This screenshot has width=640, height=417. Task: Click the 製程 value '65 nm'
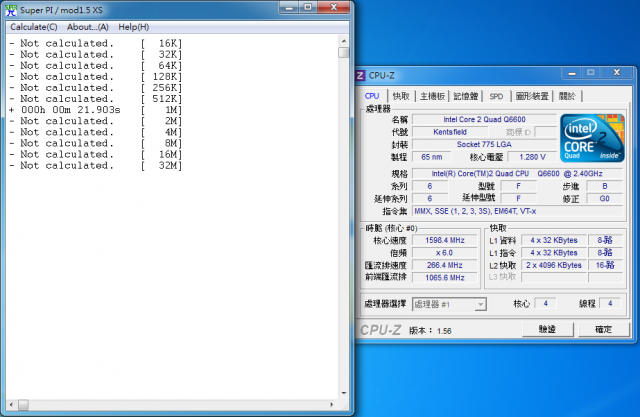tap(432, 157)
